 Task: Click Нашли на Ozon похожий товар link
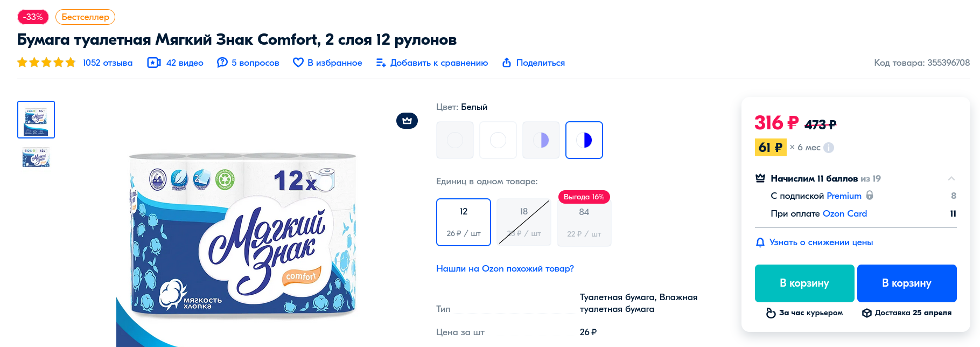click(505, 268)
